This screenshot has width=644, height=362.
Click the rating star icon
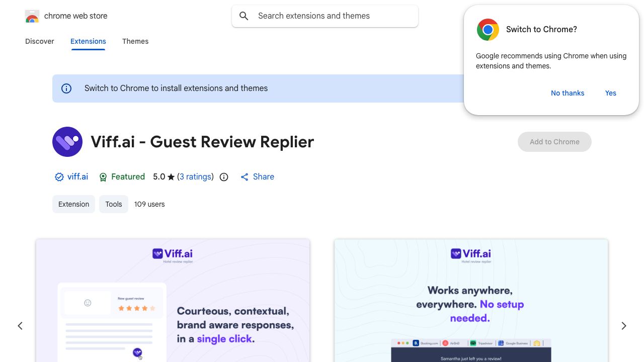pos(171,177)
